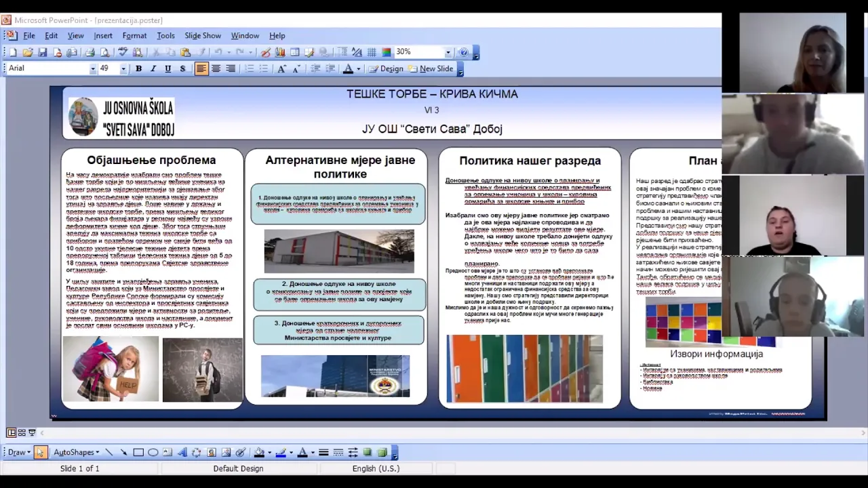Open the Insert menu
Image resolution: width=868 pixels, height=488 pixels.
[103, 35]
